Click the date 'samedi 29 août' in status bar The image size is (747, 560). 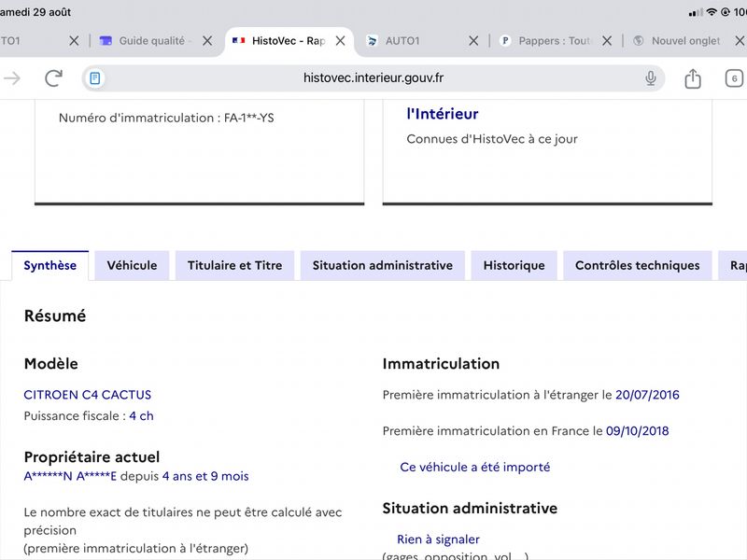pos(35,12)
